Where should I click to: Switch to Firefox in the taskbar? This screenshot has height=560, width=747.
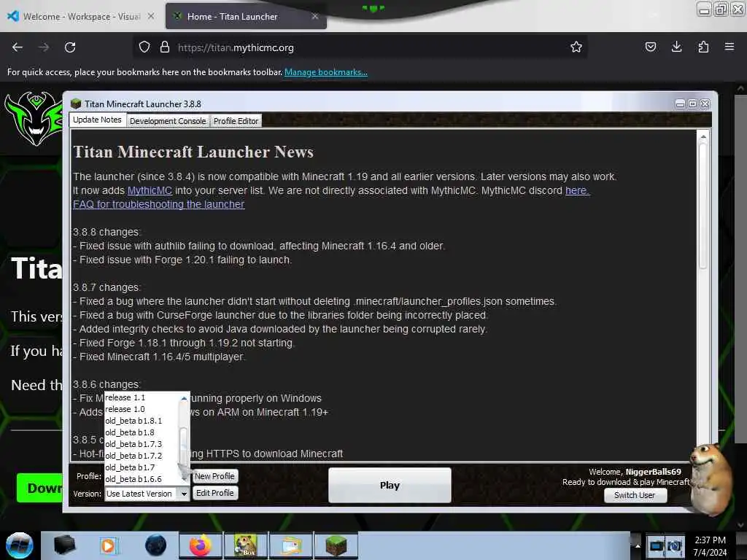click(201, 545)
